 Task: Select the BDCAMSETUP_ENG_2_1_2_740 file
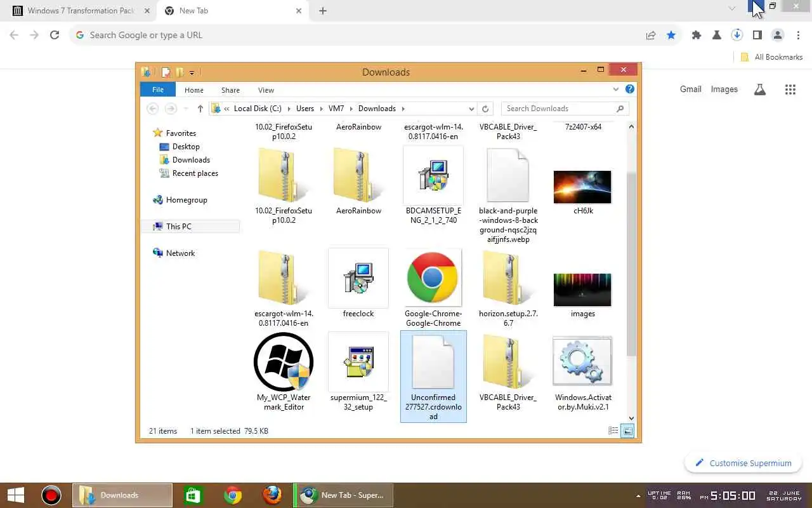pyautogui.click(x=433, y=186)
